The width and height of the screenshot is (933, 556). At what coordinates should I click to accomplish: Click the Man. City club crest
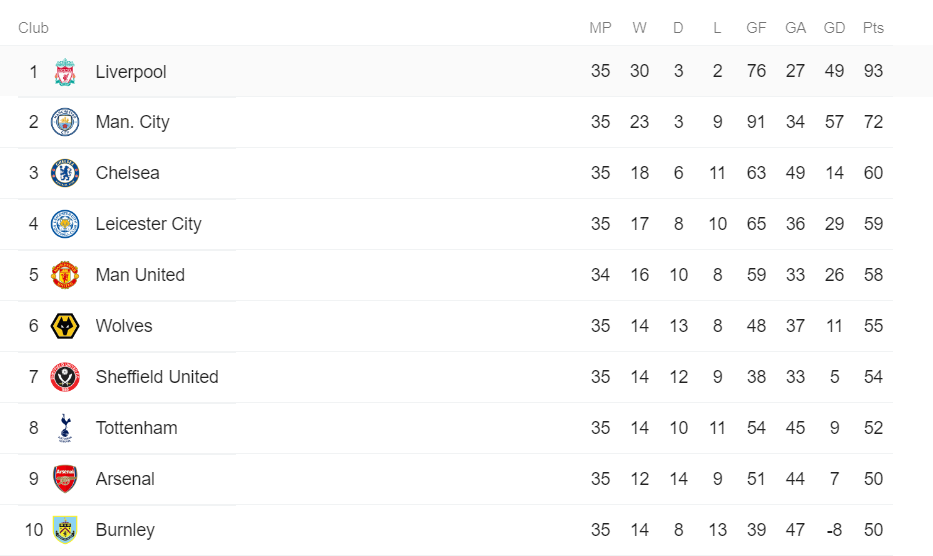(x=65, y=122)
